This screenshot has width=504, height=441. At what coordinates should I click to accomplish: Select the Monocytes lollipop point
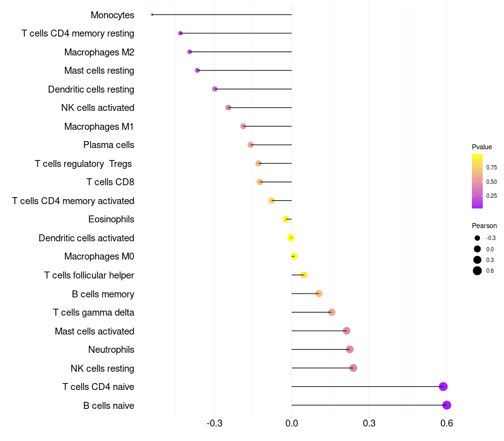pos(152,14)
